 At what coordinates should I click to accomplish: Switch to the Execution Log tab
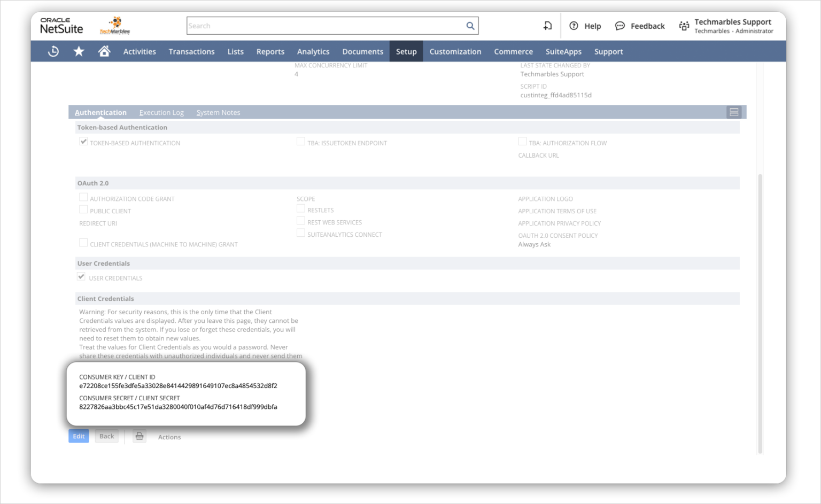(161, 112)
